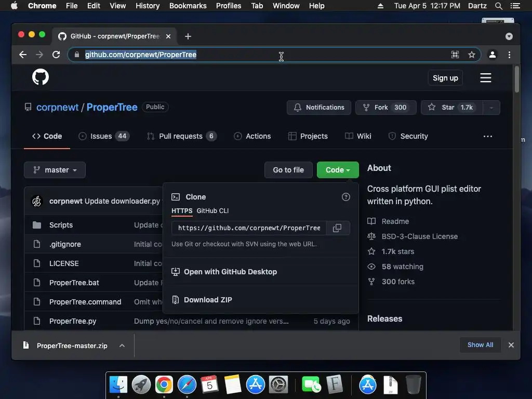Click the GitHub Octocat logo
The height and width of the screenshot is (399, 532).
pyautogui.click(x=41, y=77)
